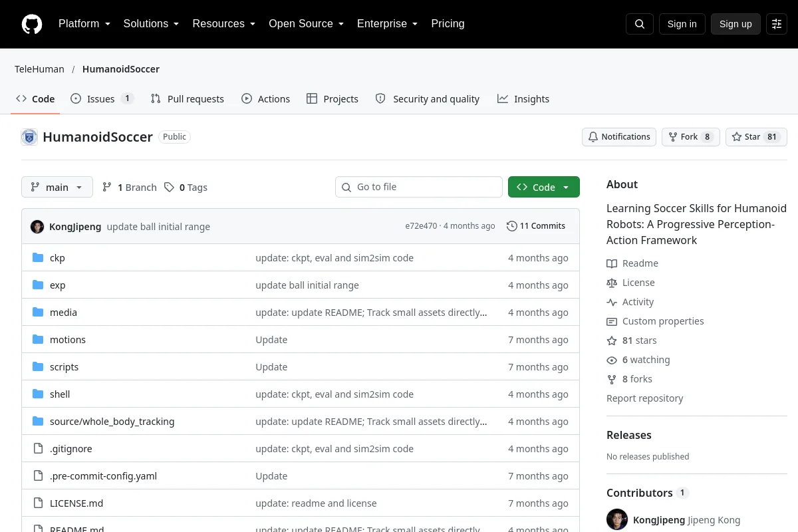Open the green Code dropdown button
This screenshot has width=798, height=532.
[x=544, y=188]
